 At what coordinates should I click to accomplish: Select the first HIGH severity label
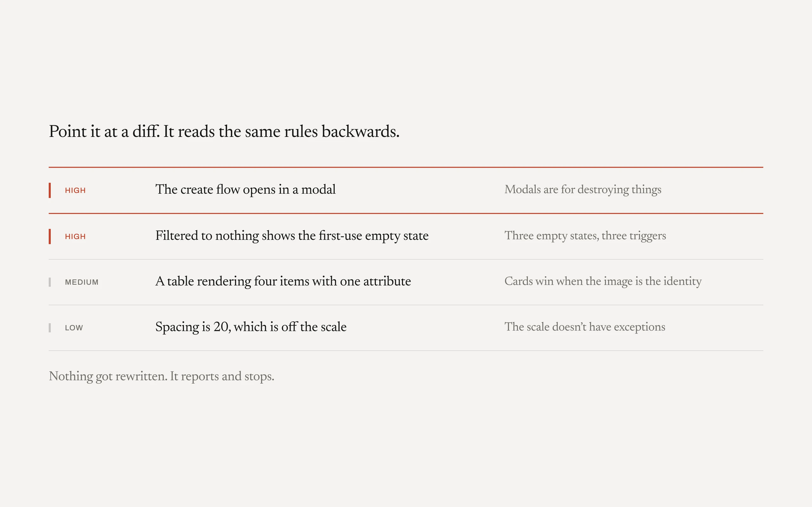[75, 190]
